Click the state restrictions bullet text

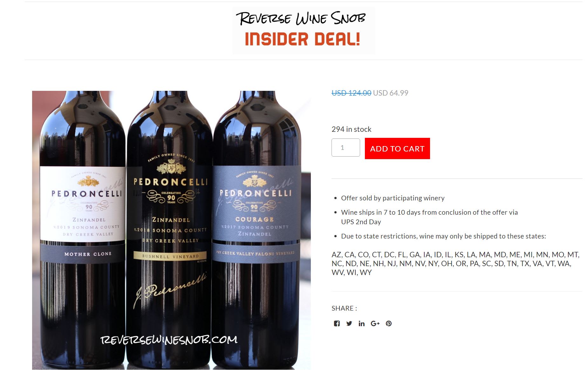point(443,236)
